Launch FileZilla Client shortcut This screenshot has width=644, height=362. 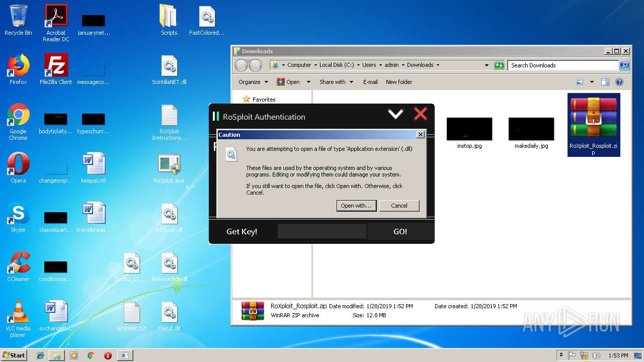[56, 69]
